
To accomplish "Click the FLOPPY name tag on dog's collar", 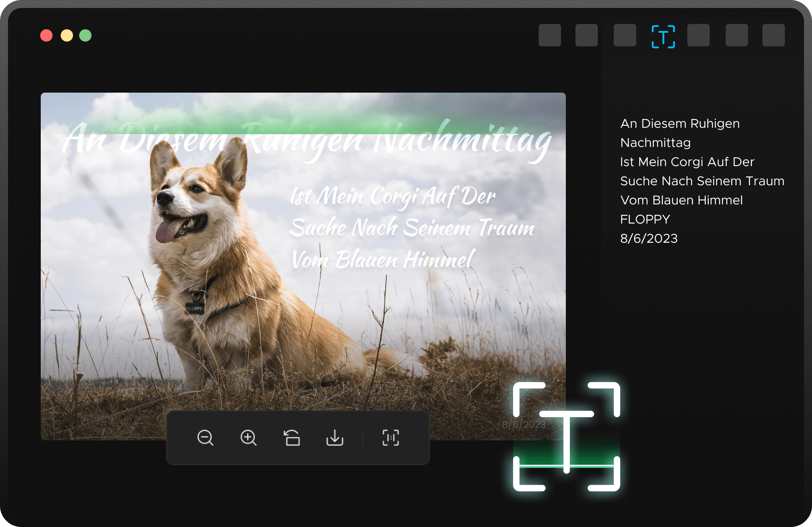I will (x=195, y=308).
